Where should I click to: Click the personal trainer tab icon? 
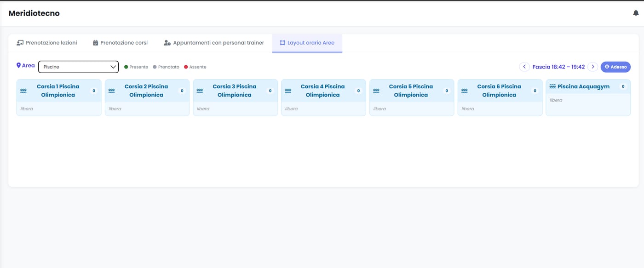point(167,43)
